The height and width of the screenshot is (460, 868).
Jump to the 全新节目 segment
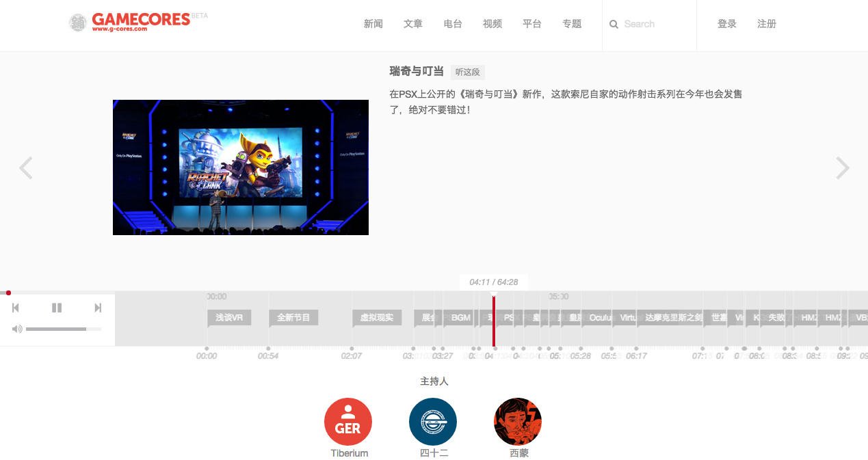(x=293, y=318)
